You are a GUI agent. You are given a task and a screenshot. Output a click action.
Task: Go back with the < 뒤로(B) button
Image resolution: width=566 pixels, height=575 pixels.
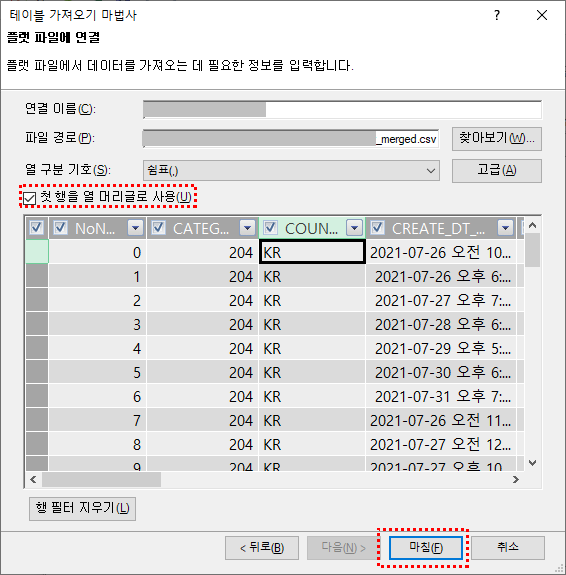pyautogui.click(x=262, y=548)
